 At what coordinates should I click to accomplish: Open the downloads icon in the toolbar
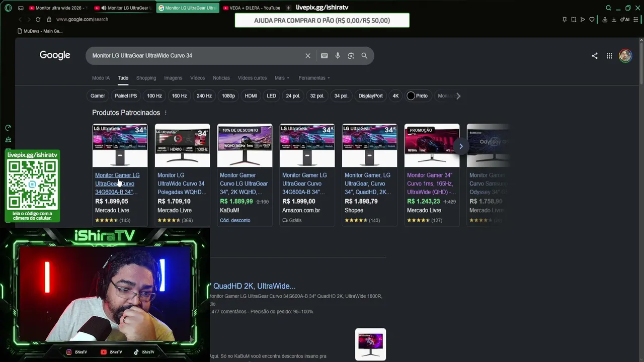click(614, 20)
